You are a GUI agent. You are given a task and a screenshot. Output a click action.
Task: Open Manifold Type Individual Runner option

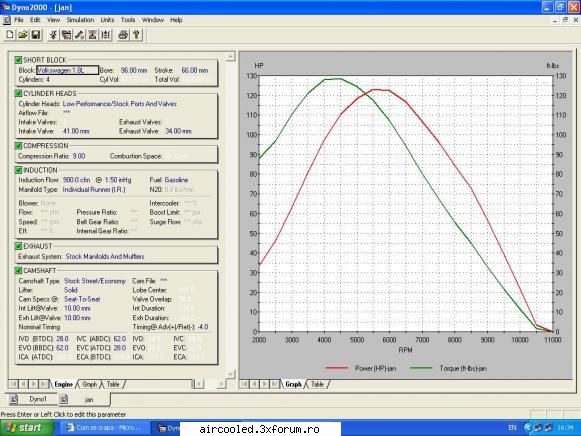[94, 190]
